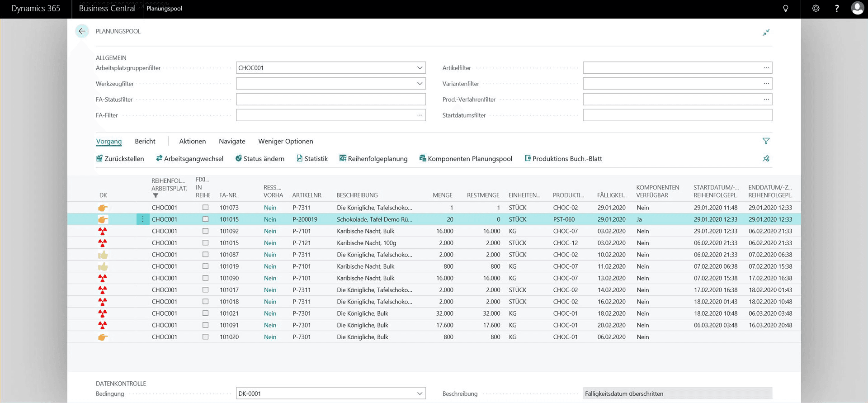Click Nein link for FA 101092
This screenshot has height=403, width=868.
click(x=270, y=231)
